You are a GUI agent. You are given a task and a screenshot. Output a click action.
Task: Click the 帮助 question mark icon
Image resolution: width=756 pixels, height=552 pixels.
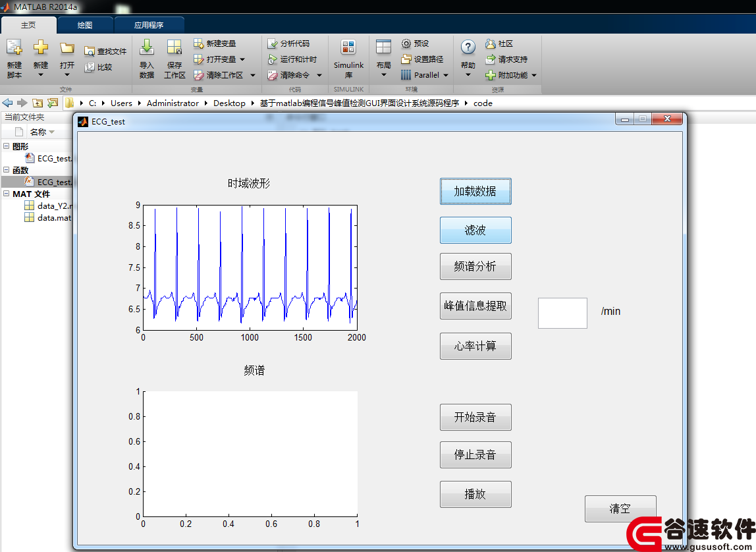pos(468,47)
